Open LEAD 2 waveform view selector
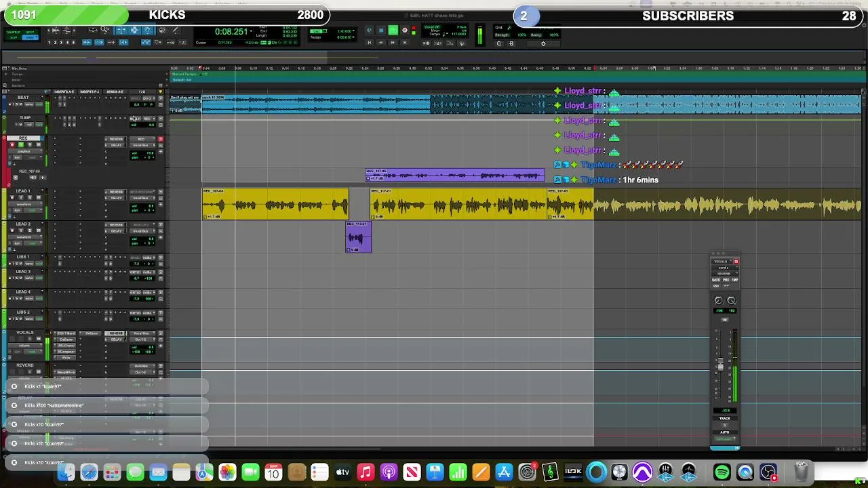 coord(25,237)
